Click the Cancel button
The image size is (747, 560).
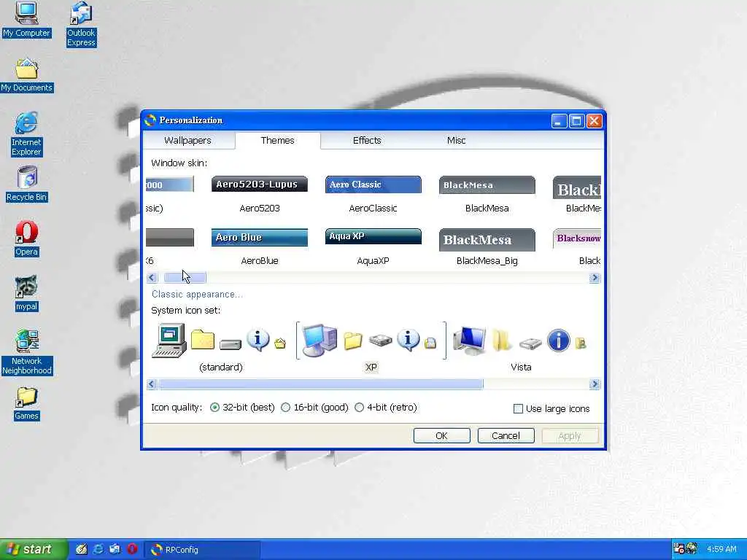506,436
